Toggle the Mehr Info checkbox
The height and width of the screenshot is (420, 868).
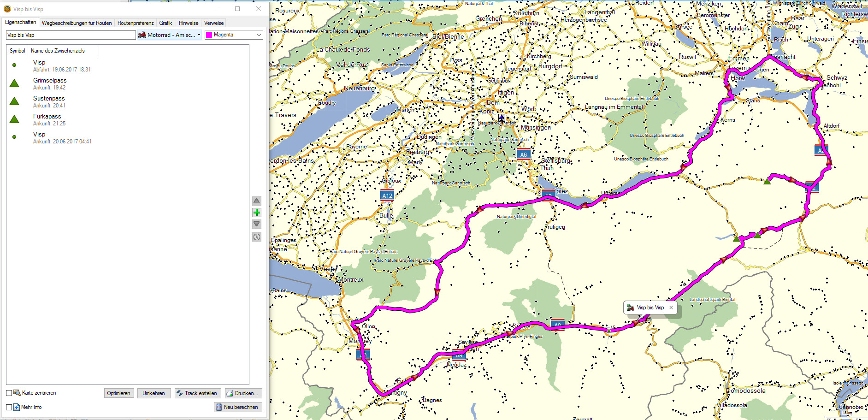coord(9,407)
